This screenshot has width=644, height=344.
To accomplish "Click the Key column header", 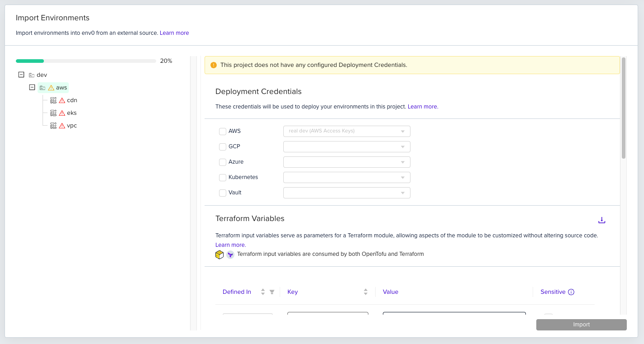I will tap(292, 292).
